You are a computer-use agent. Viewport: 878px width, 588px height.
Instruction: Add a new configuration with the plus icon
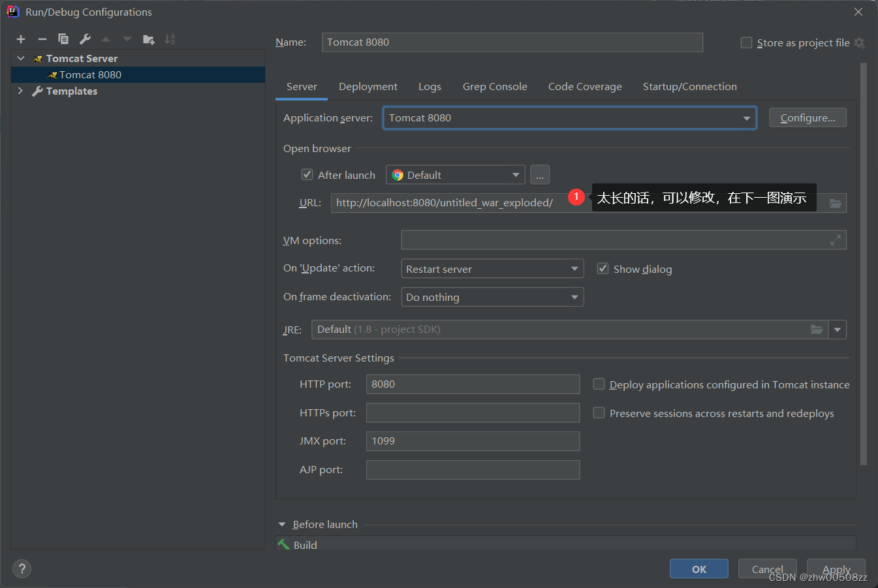click(21, 39)
